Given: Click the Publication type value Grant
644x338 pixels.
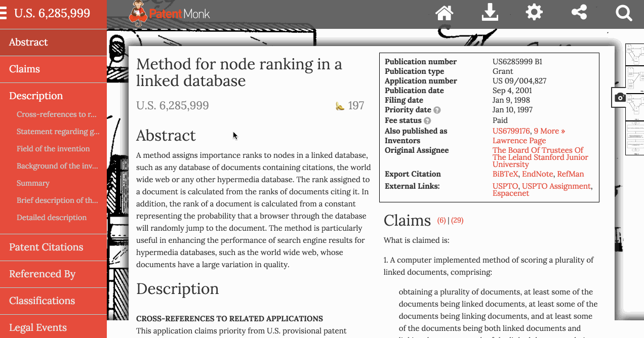Looking at the screenshot, I should (x=503, y=71).
